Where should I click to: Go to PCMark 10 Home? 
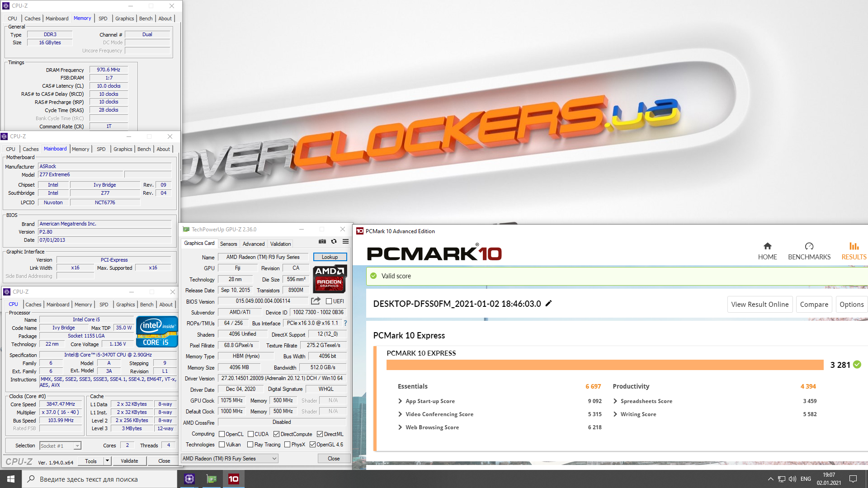tap(767, 251)
